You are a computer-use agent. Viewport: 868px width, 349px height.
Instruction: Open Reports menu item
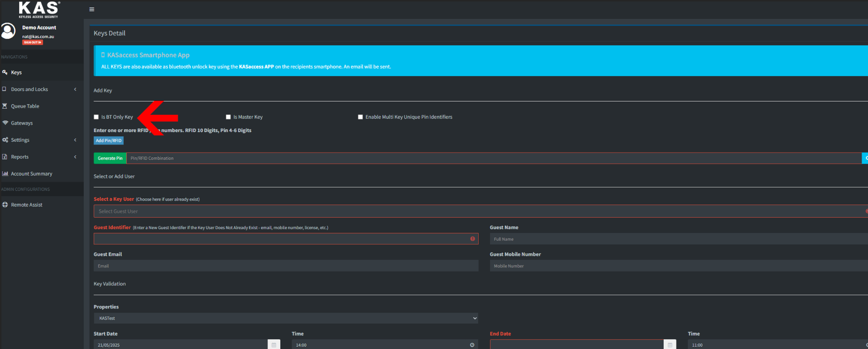42,157
